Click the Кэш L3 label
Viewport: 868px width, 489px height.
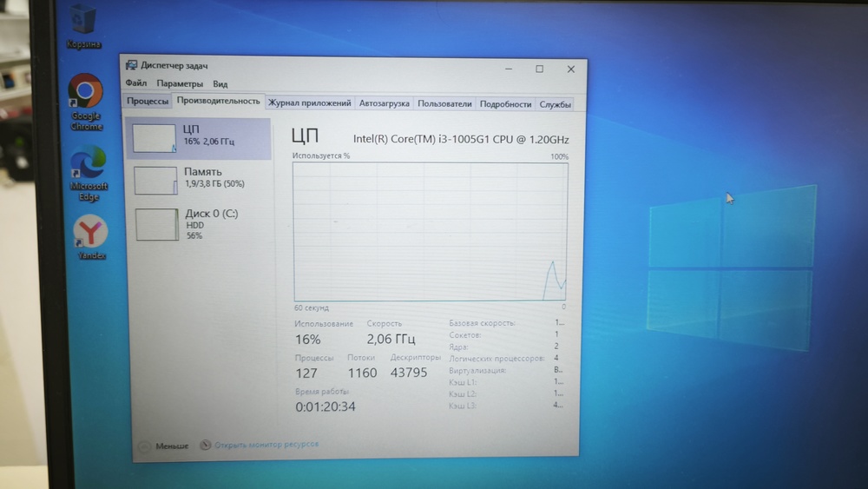463,406
